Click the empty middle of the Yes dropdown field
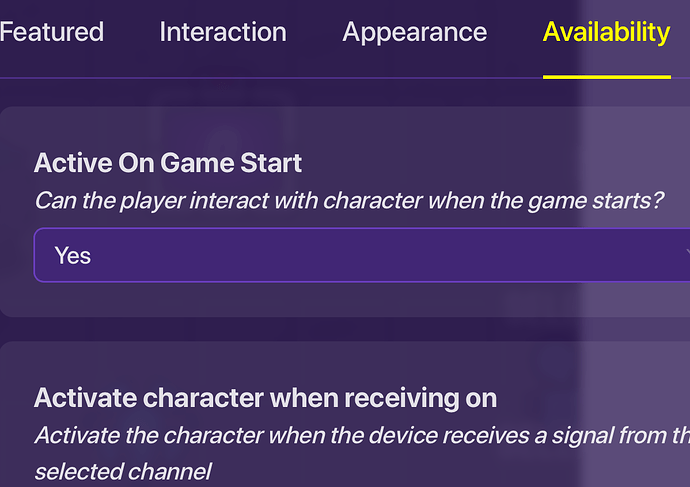 pos(380,256)
